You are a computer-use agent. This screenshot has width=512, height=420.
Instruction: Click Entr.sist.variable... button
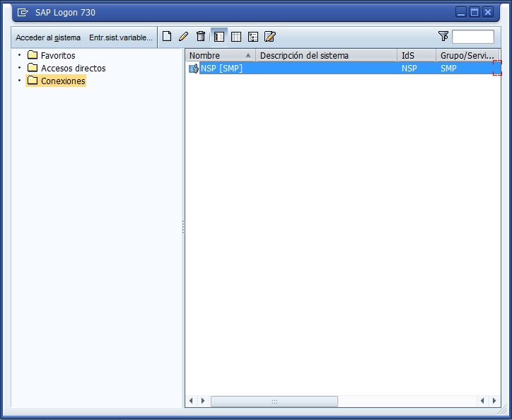click(121, 38)
